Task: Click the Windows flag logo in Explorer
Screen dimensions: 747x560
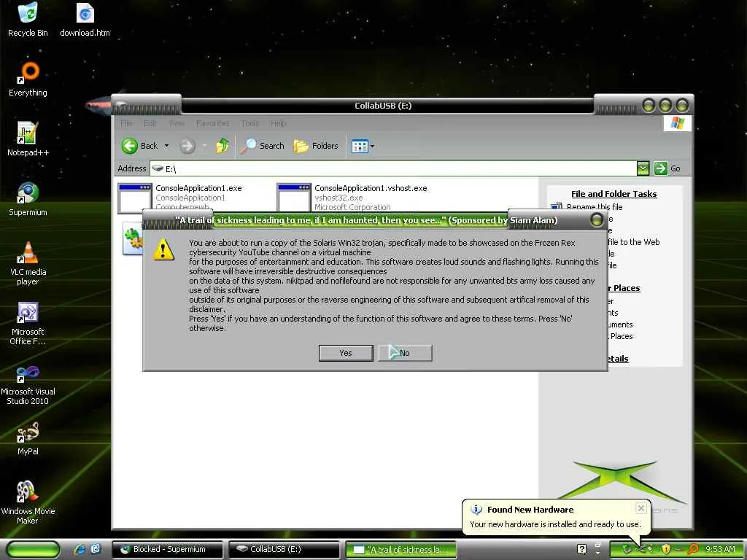Action: coord(677,123)
